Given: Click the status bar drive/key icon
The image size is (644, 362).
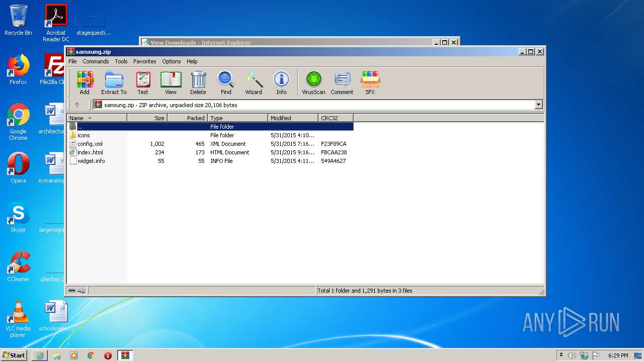Looking at the screenshot, I should click(77, 291).
